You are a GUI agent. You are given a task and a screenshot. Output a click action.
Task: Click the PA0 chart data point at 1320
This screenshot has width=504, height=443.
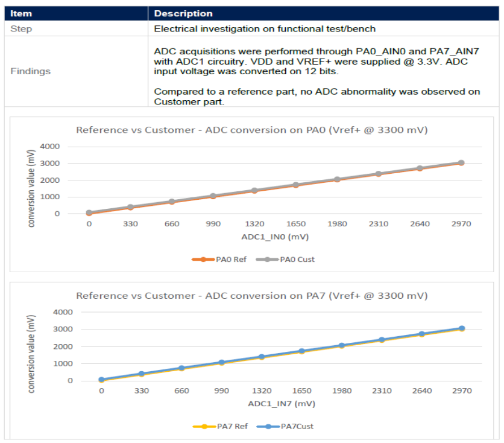pos(254,191)
